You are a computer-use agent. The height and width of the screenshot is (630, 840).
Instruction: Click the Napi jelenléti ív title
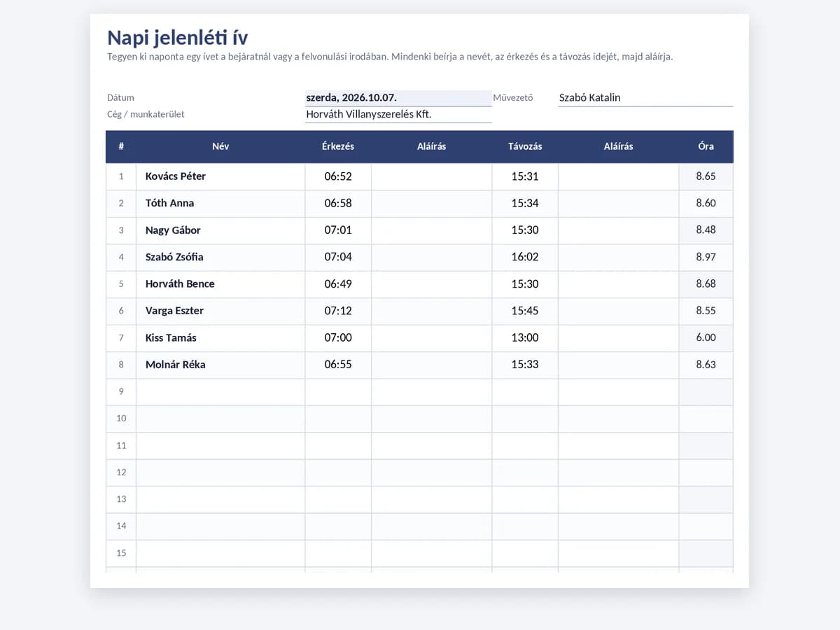(x=177, y=38)
